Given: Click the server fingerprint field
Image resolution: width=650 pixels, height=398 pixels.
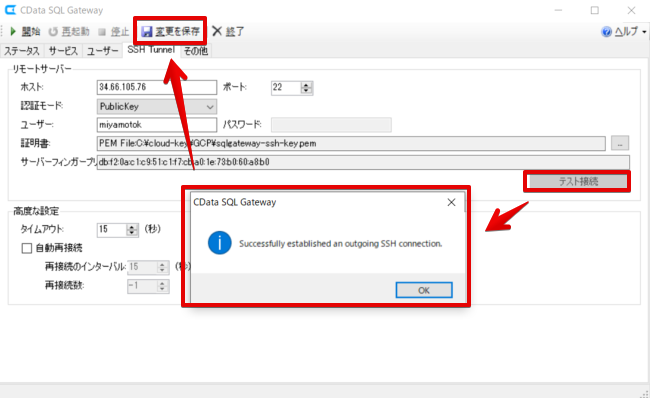Looking at the screenshot, I should click(363, 162).
